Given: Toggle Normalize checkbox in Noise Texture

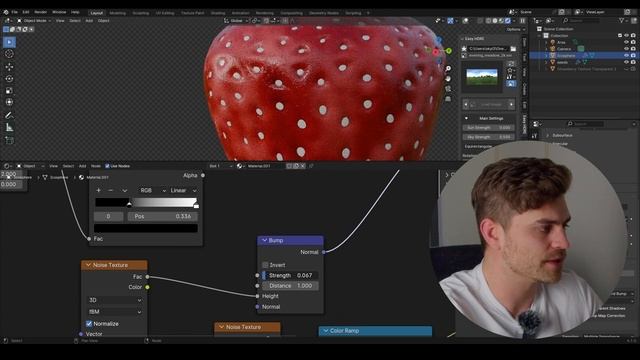Looking at the screenshot, I should click(89, 324).
